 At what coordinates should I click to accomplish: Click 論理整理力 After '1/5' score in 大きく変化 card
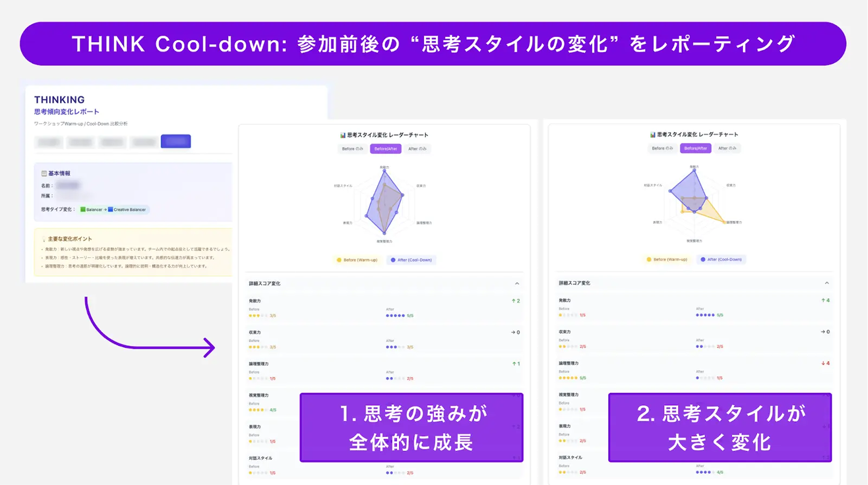[720, 378]
